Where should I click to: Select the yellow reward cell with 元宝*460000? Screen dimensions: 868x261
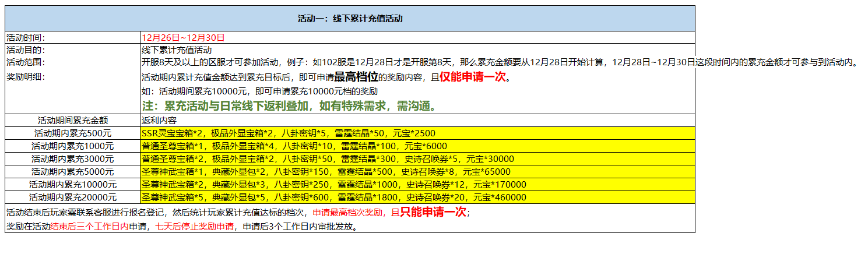coord(417,197)
